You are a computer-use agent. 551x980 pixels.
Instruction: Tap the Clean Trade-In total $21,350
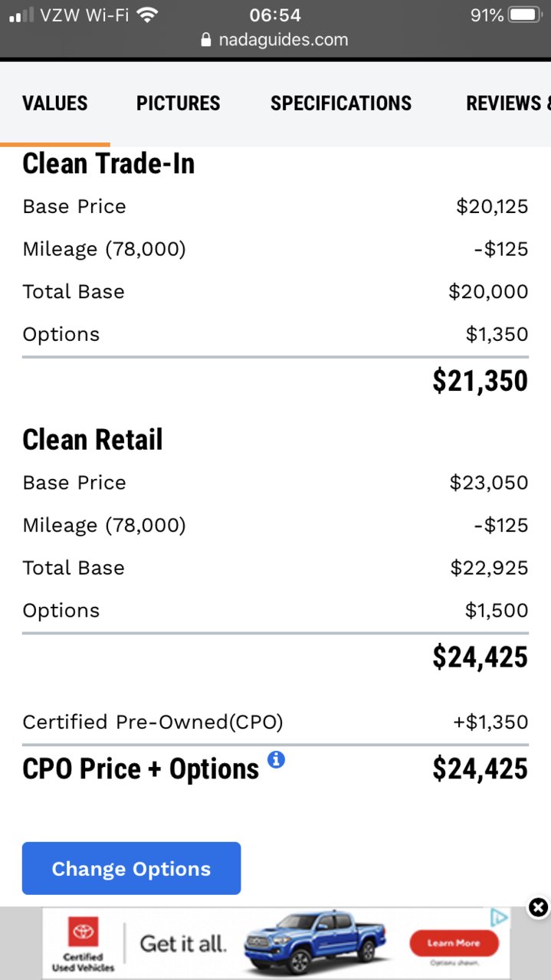[x=480, y=382]
